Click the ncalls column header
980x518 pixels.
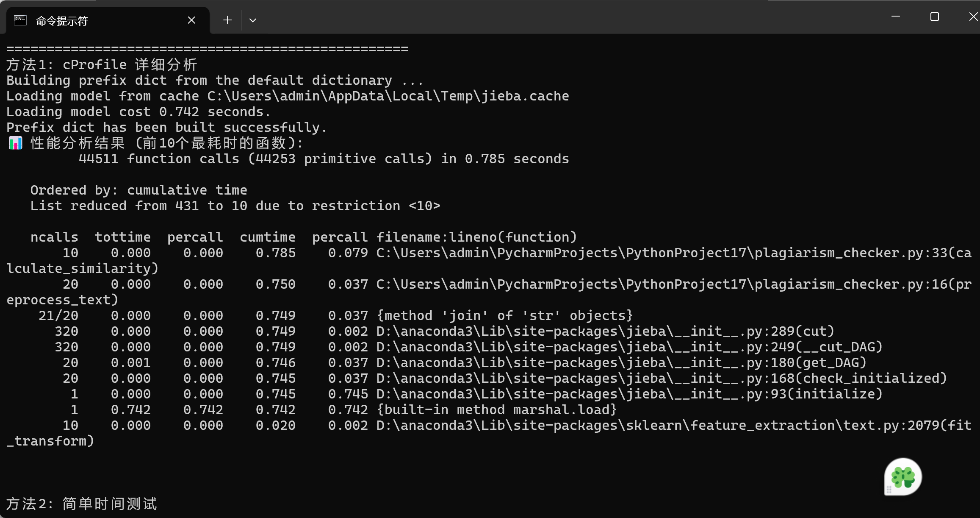pos(54,237)
